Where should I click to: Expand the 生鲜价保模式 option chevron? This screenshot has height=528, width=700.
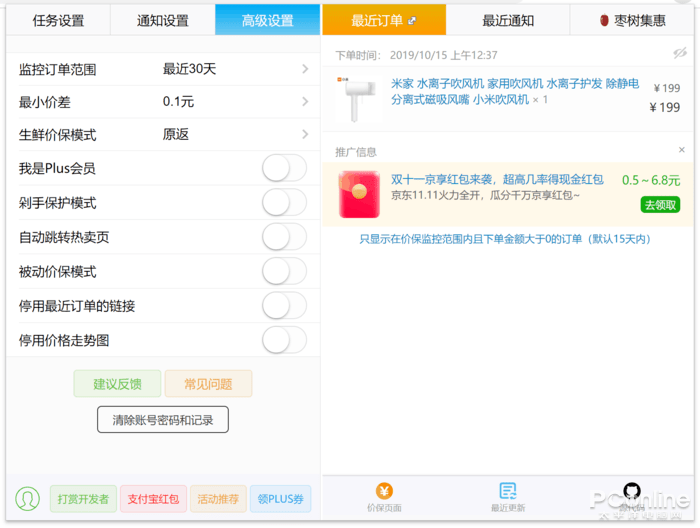305,134
